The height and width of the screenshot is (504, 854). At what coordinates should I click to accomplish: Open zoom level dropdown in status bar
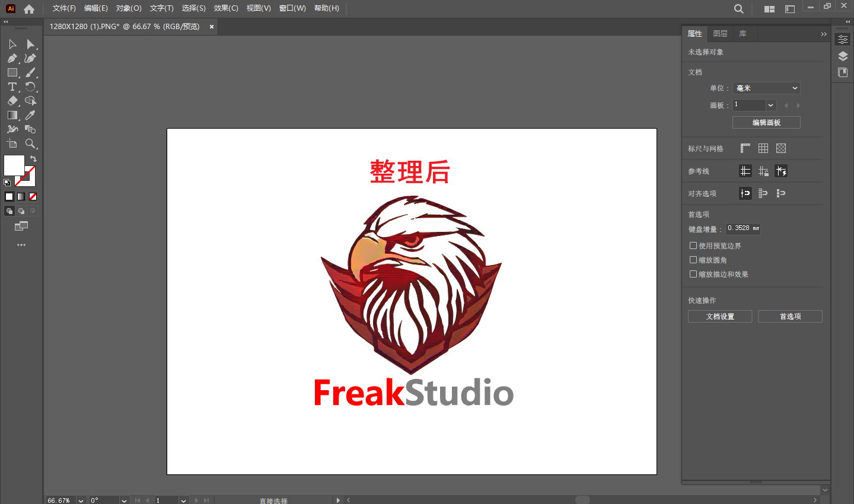tap(81, 500)
